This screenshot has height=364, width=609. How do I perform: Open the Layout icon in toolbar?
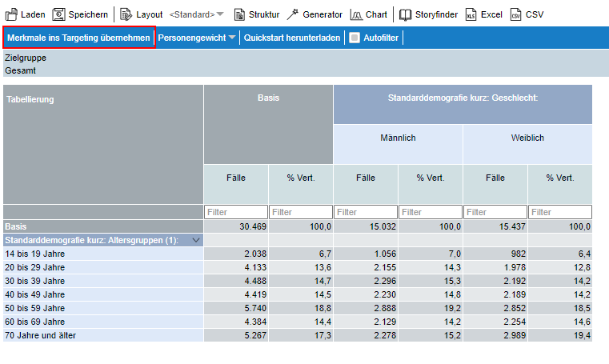126,14
